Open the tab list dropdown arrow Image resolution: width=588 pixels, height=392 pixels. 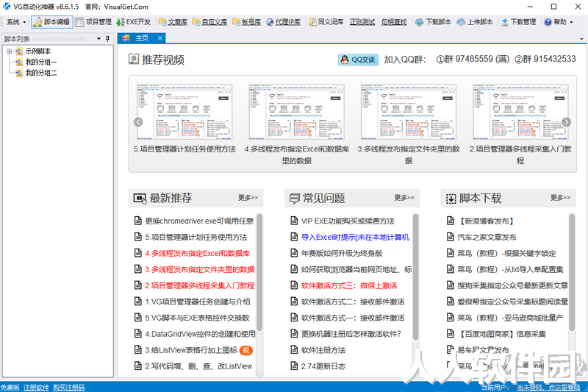click(x=581, y=39)
